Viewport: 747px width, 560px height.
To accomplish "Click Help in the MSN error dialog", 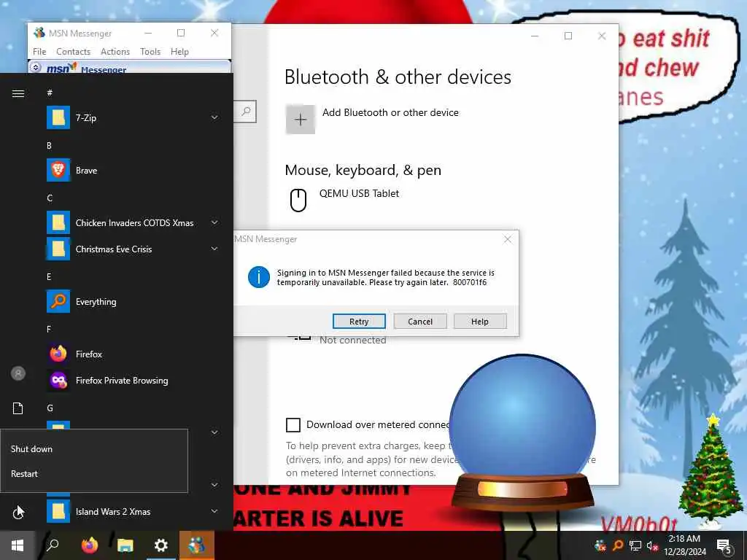I will click(480, 322).
